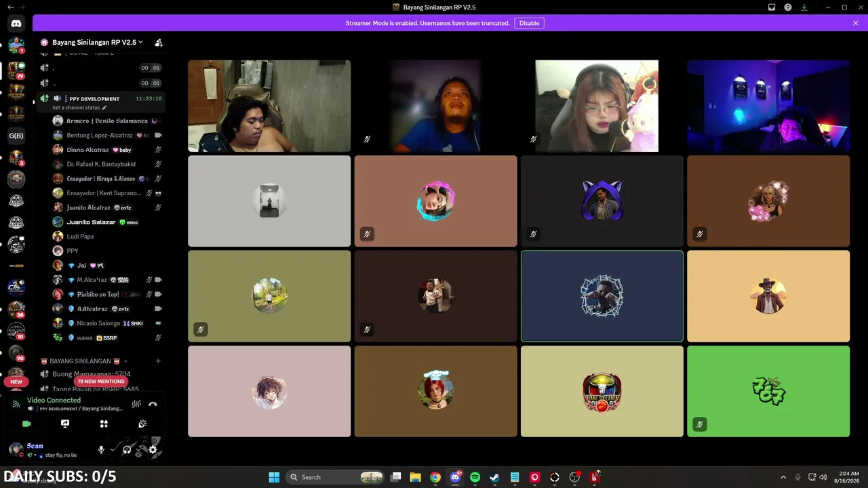Viewport: 868px width, 488px height.
Task: Show hidden system tray icons
Action: click(783, 477)
